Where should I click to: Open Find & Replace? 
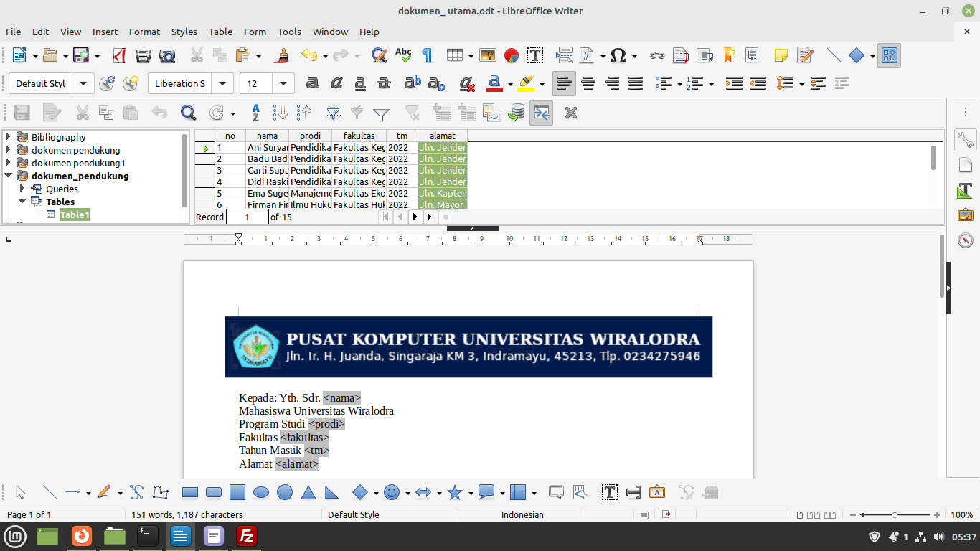[380, 55]
